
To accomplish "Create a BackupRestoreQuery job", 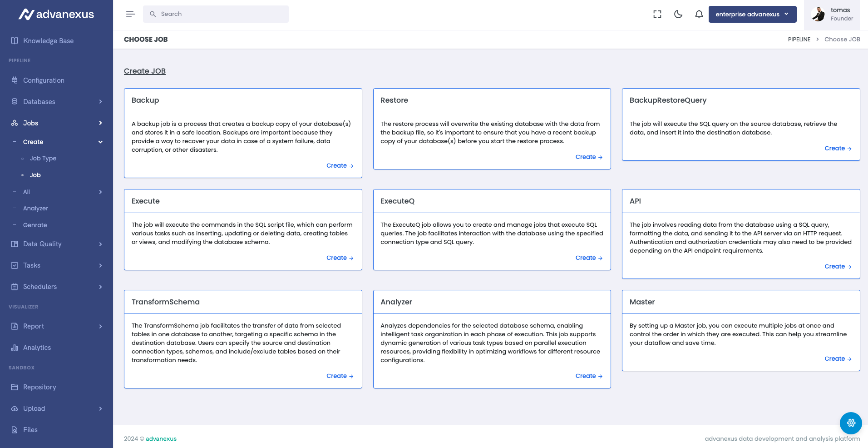I will coord(838,148).
